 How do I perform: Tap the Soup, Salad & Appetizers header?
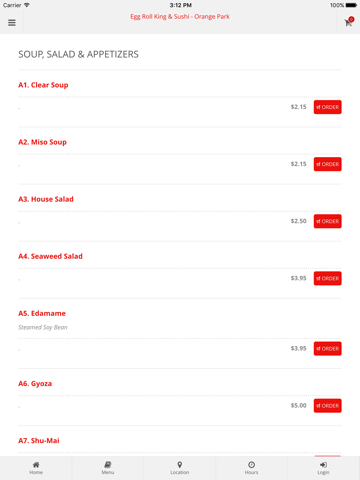pyautogui.click(x=78, y=54)
